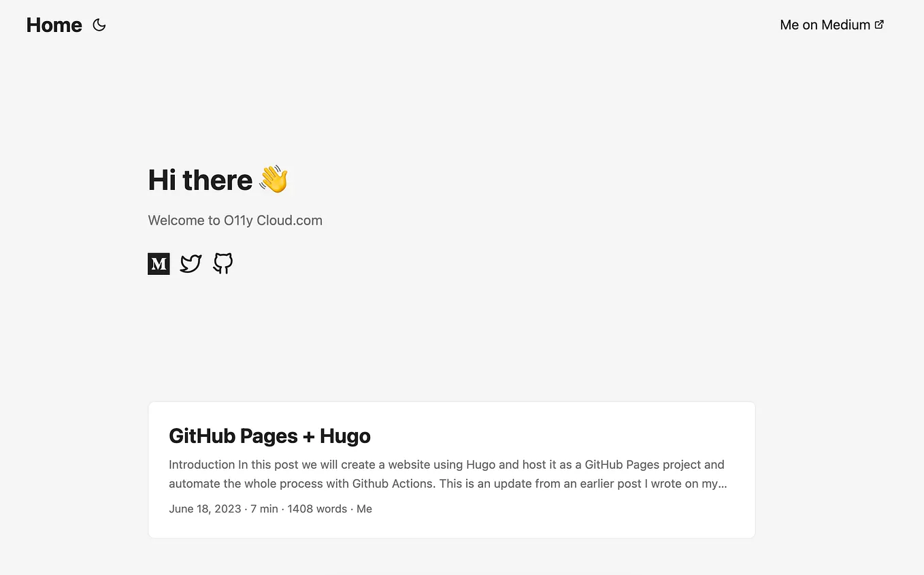Open the 'GitHub Pages + Hugo' post title
Image resolution: width=924 pixels, height=575 pixels.
pyautogui.click(x=269, y=436)
